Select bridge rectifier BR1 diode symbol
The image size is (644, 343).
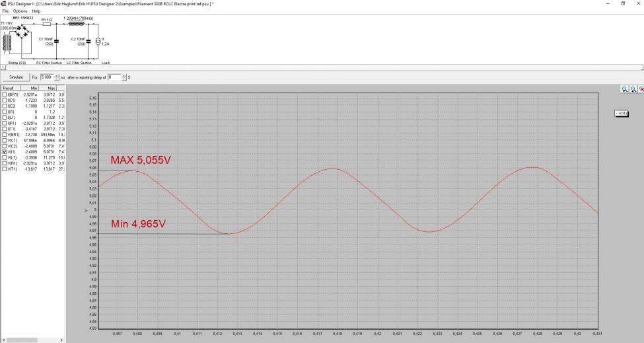click(x=22, y=32)
